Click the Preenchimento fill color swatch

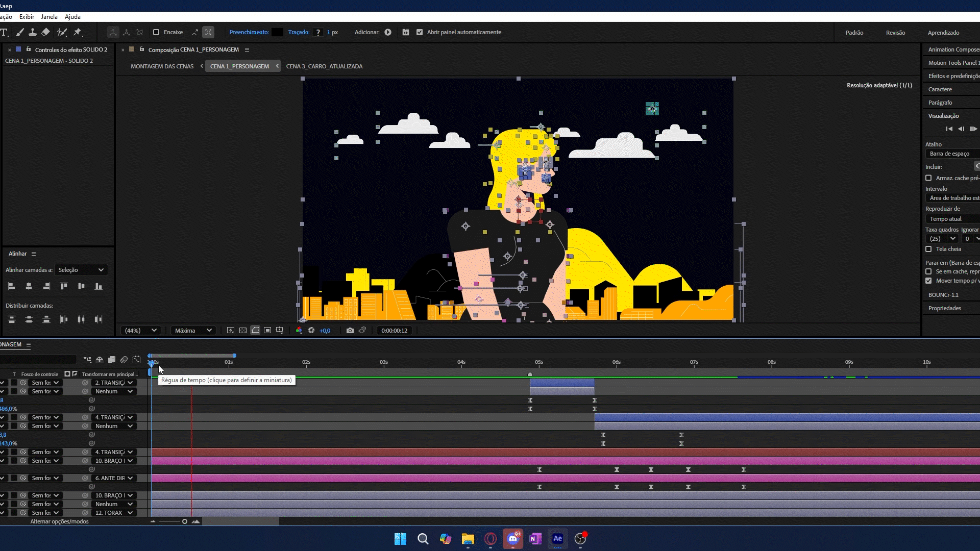pos(277,32)
